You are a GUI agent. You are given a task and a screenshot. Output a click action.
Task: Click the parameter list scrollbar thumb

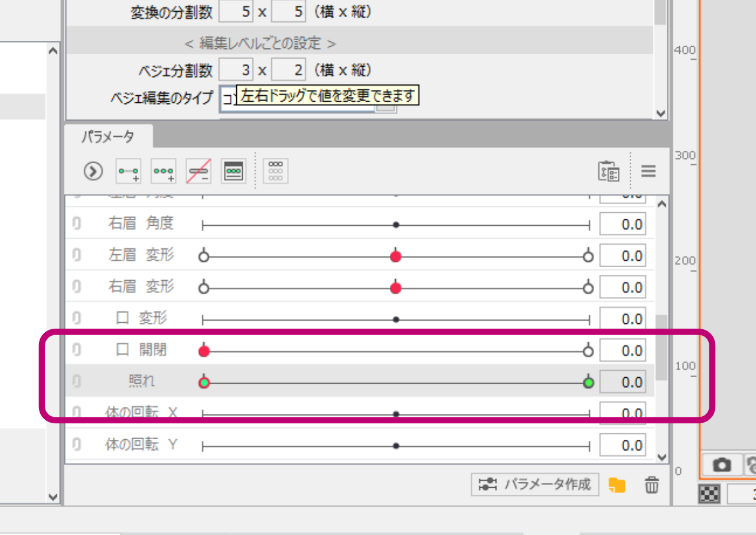661,347
